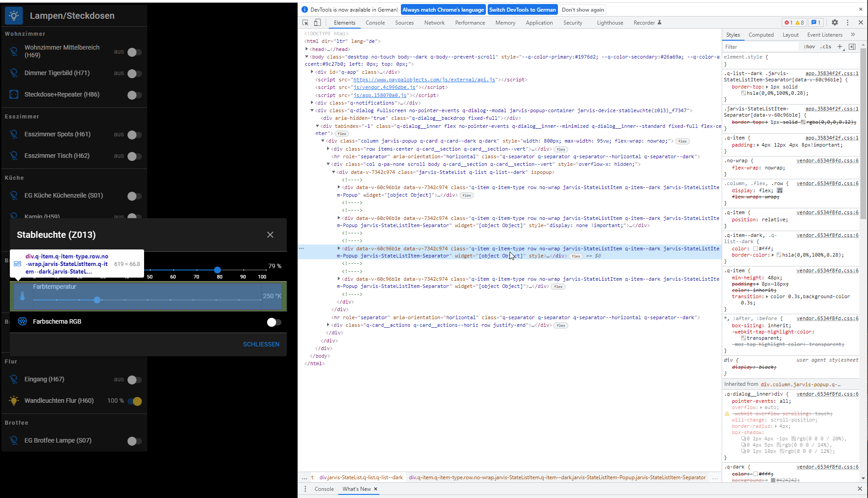This screenshot has width=868, height=498.
Task: Toggle the Dimmer Tigerbild (H71) switch
Action: click(x=134, y=74)
